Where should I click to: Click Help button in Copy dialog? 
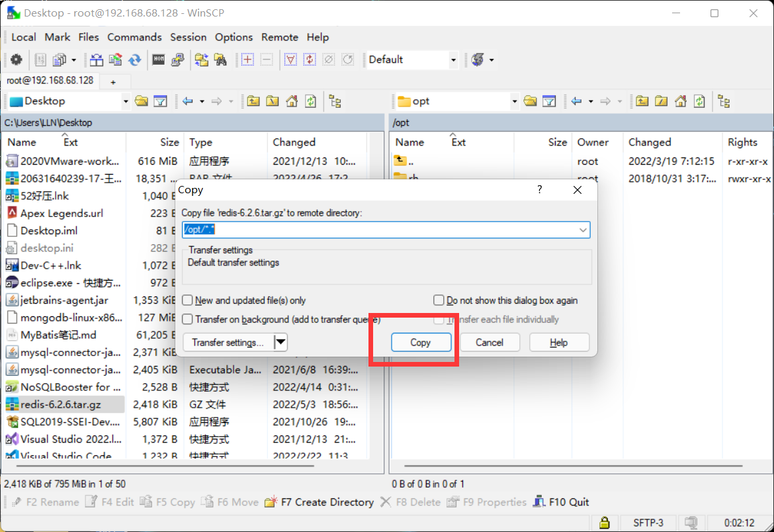click(x=559, y=342)
